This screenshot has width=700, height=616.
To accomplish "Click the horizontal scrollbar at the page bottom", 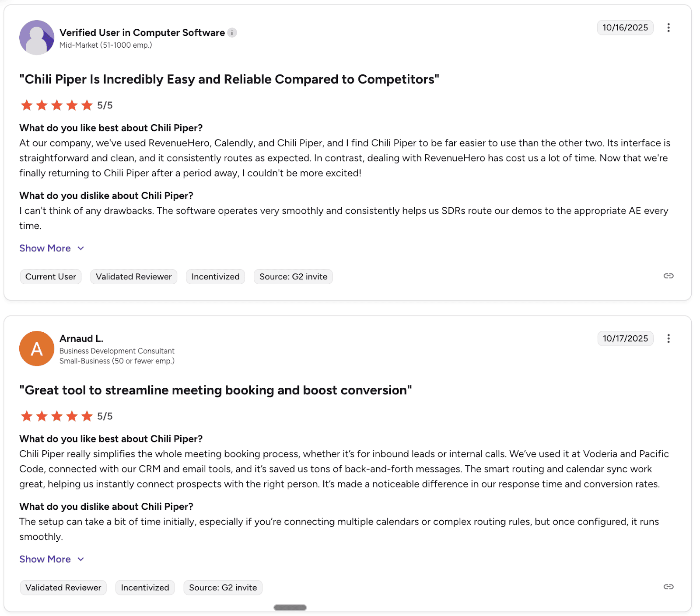I will tap(290, 607).
